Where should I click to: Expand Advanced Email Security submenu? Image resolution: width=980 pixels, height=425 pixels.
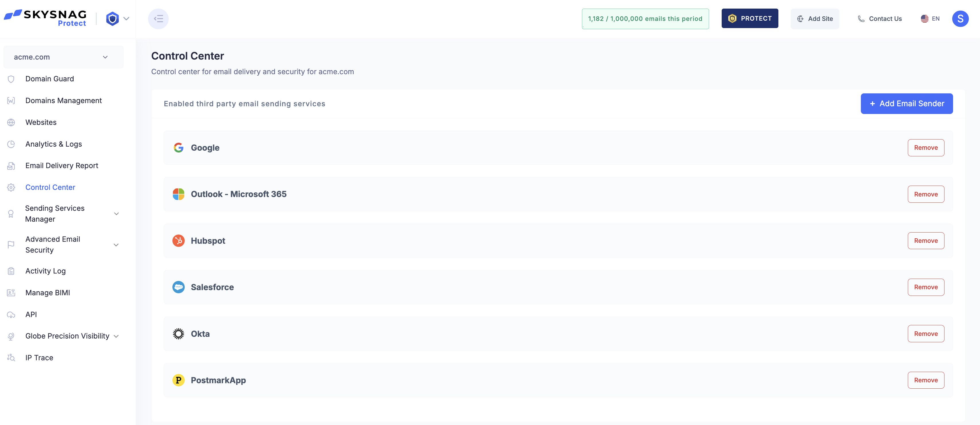point(116,245)
